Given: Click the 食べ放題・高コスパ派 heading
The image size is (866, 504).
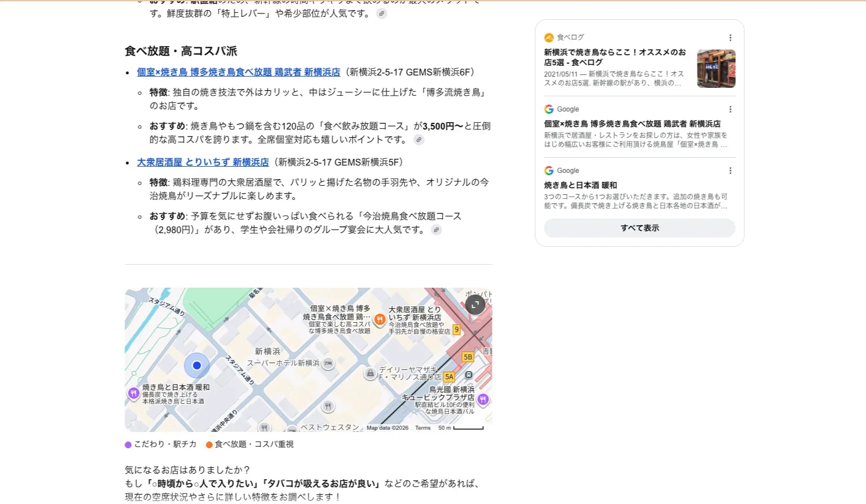Looking at the screenshot, I should point(181,51).
